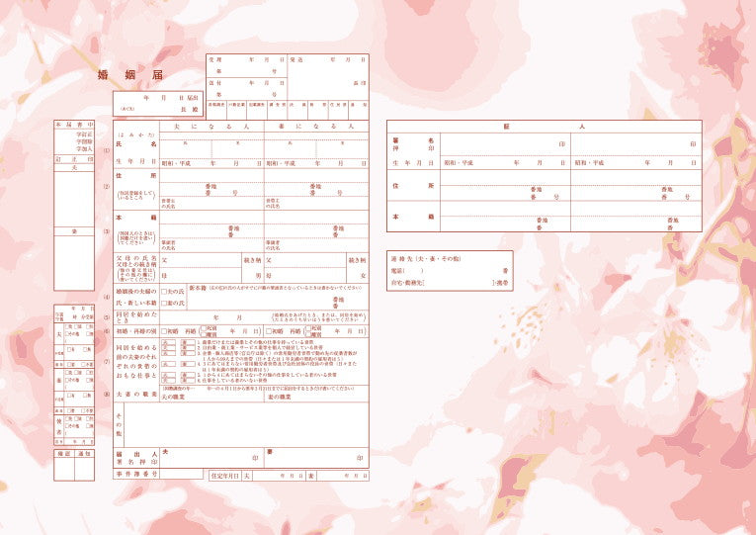Click the wife's 本籍 registered domicile field
The image size is (756, 535).
tap(316, 220)
